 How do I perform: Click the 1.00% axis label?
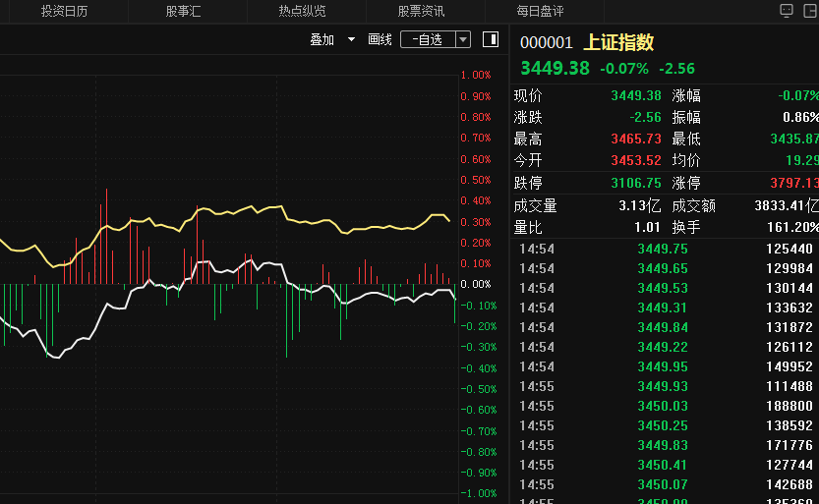[476, 75]
